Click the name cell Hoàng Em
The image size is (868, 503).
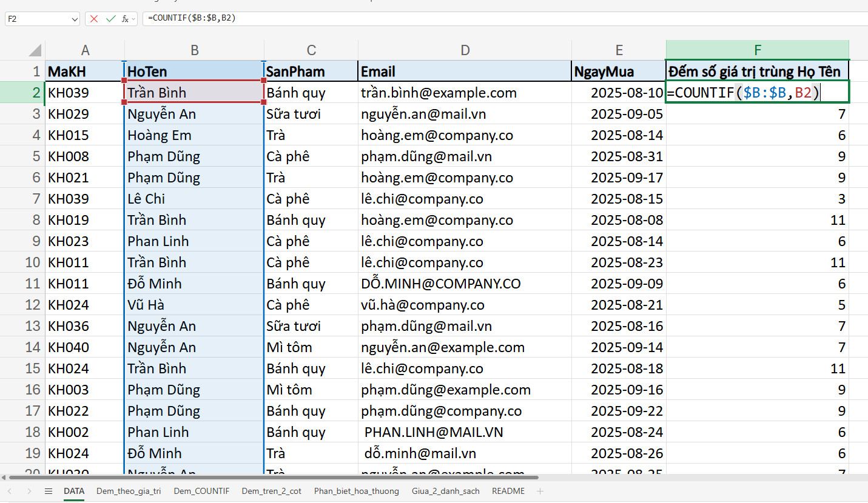(x=194, y=135)
